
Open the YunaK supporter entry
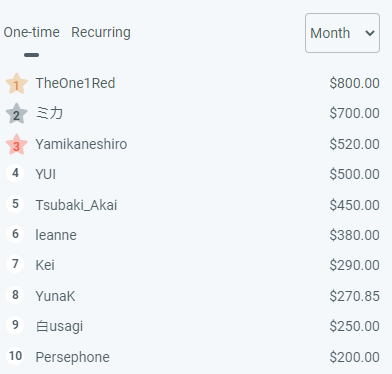(192, 296)
